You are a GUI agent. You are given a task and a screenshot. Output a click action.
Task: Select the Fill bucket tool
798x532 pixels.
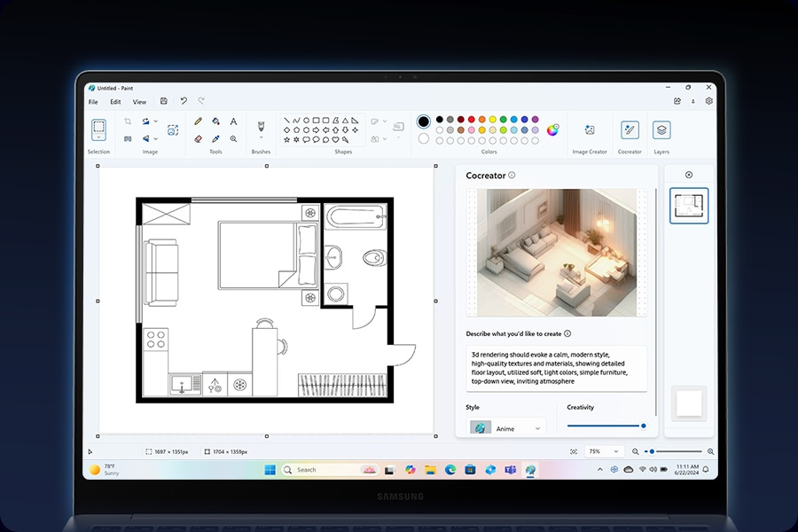(215, 121)
